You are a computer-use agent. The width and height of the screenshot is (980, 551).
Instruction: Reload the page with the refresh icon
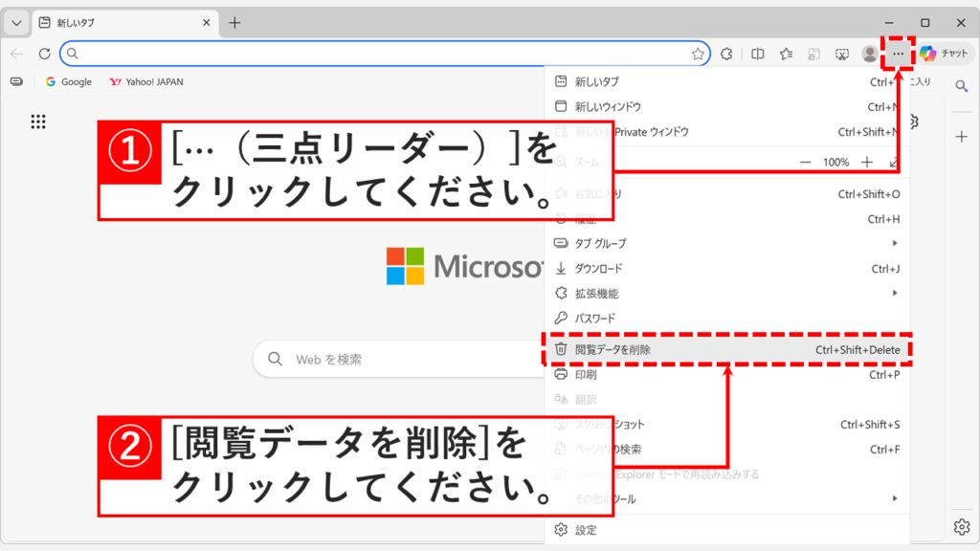43,55
